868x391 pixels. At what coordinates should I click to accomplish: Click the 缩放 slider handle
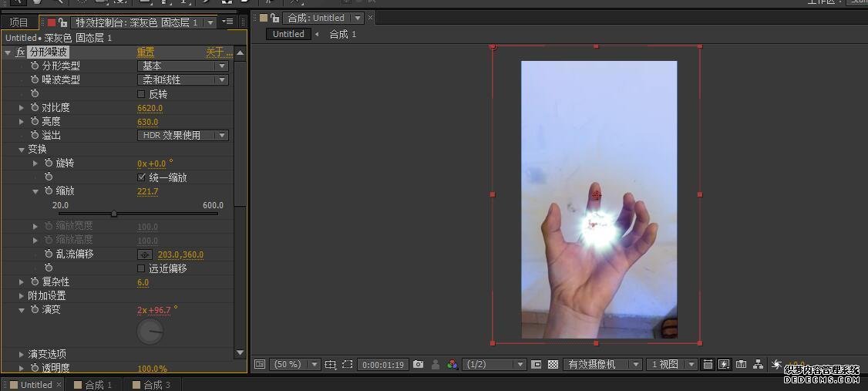click(x=113, y=213)
